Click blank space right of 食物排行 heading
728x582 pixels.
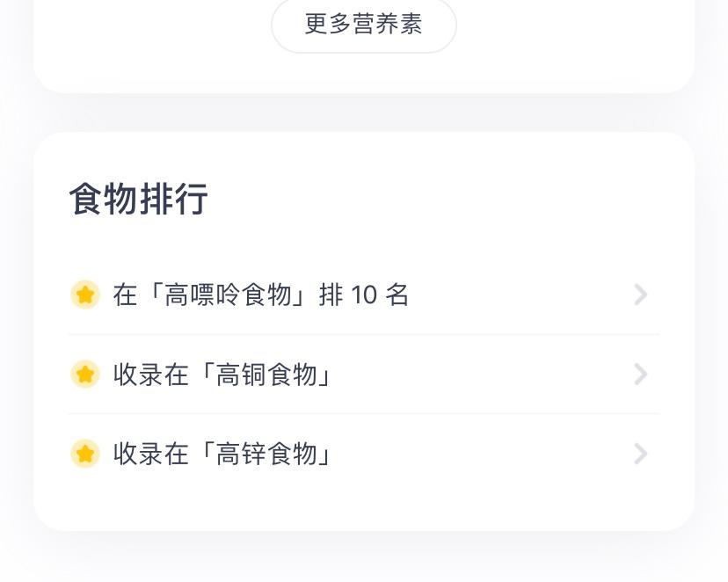point(440,199)
